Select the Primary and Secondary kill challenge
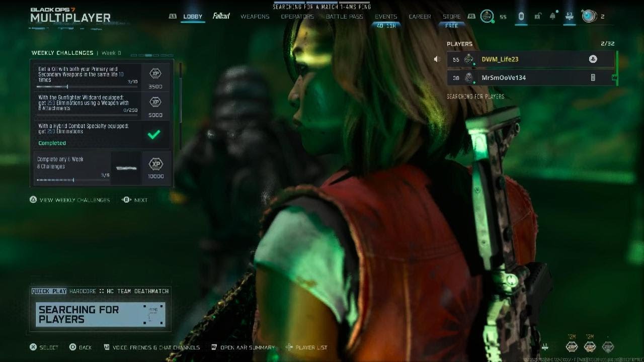The image size is (644, 362). tap(102, 77)
